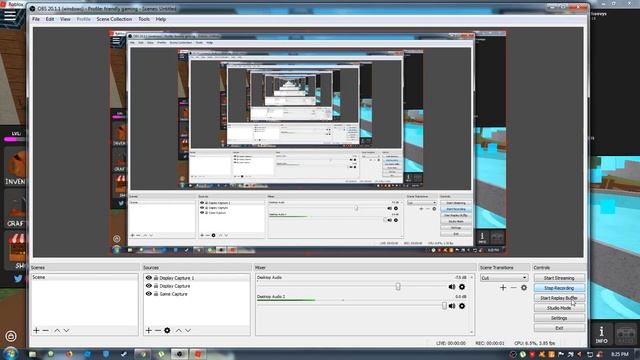Select the Scene item in Scenes list
The height and width of the screenshot is (360, 640).
click(x=84, y=277)
